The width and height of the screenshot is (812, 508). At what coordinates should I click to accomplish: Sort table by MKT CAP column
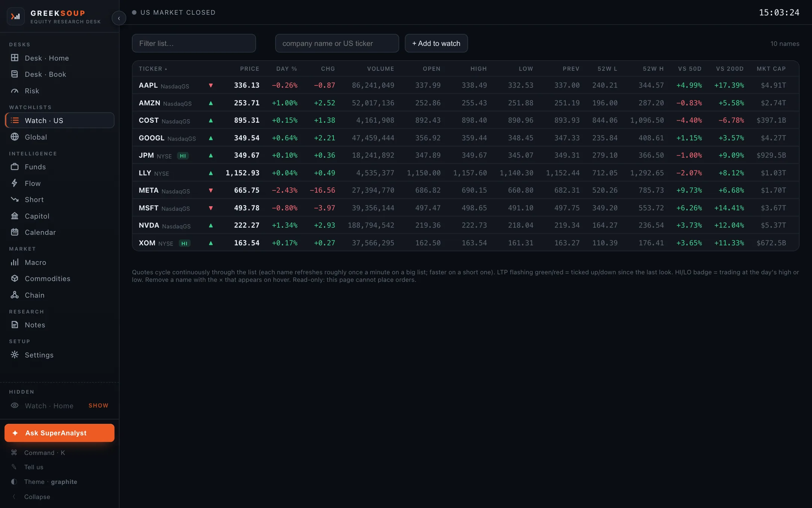[x=771, y=68]
